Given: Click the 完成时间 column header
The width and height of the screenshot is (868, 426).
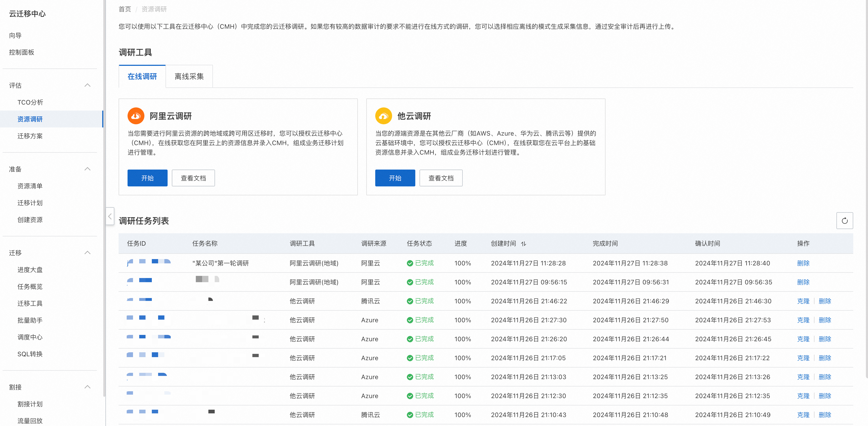Looking at the screenshot, I should [x=605, y=244].
